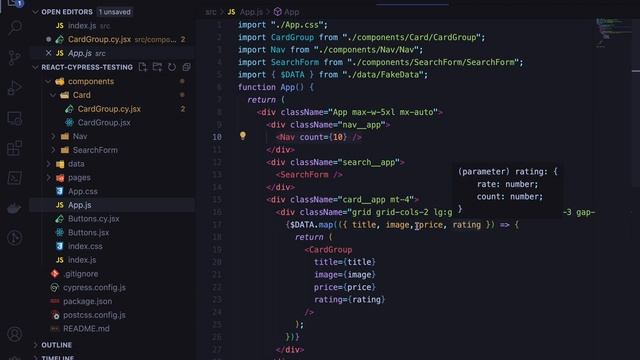640x360 pixels.
Task: Open Extensions view in activity bar
Action: point(15,148)
